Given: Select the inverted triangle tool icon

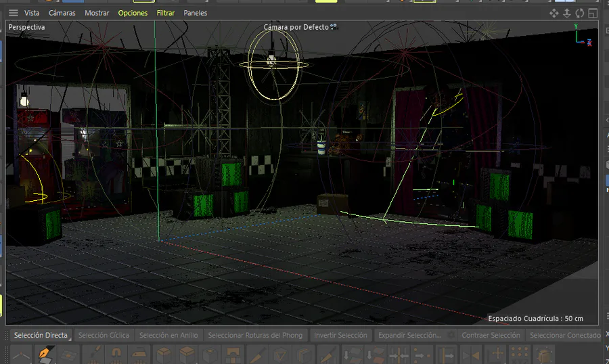Looking at the screenshot, I should coord(280,355).
